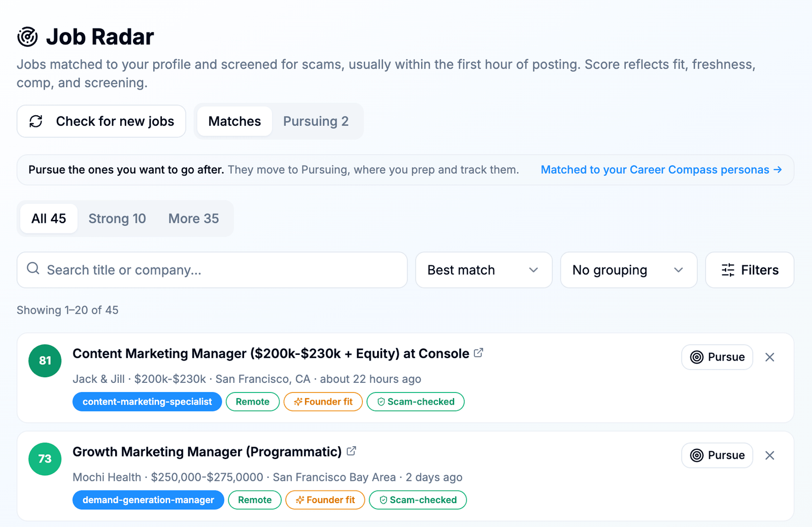812x527 pixels.
Task: Click the refresh icon in Check for new jobs
Action: coord(36,121)
